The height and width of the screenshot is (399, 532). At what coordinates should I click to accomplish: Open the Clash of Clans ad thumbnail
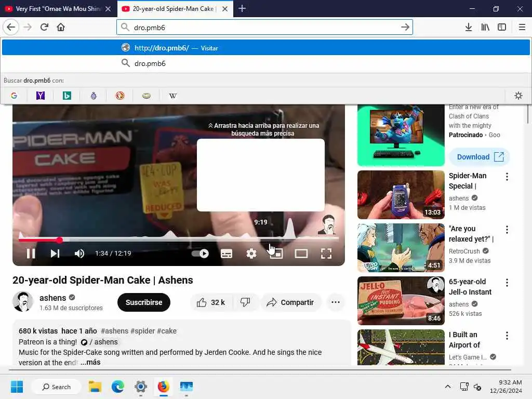(x=401, y=136)
